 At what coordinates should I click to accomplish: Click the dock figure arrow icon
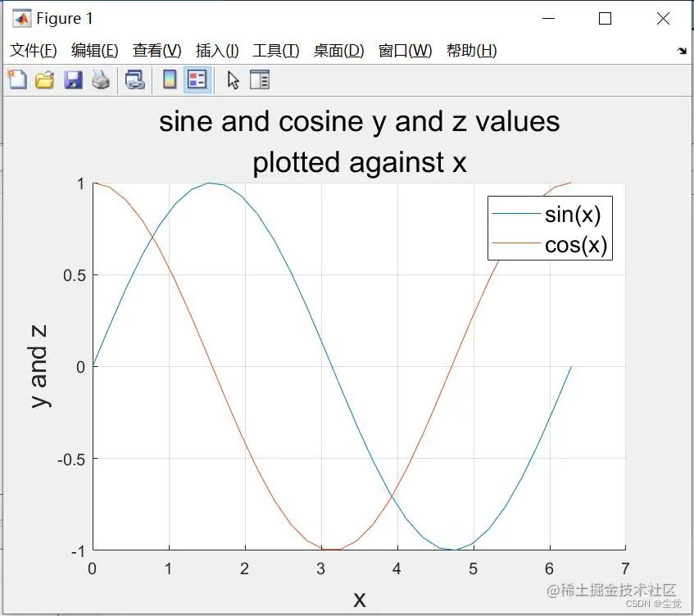tap(682, 51)
